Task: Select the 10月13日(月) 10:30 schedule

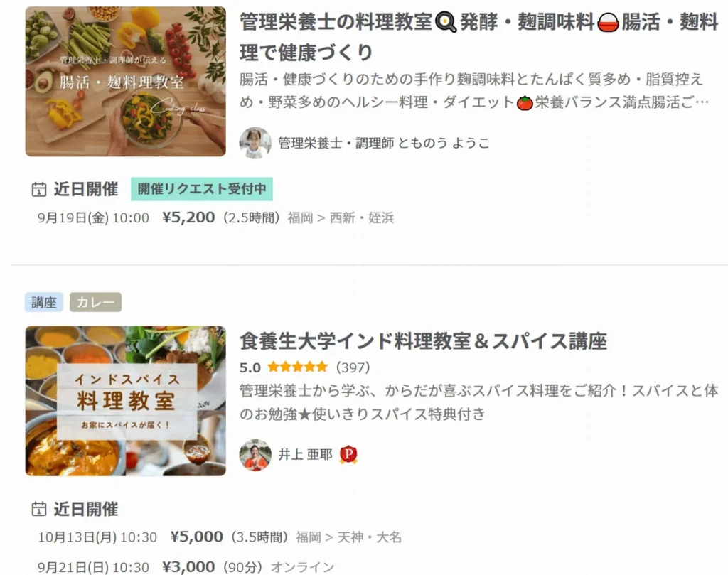Action: pyautogui.click(x=220, y=537)
